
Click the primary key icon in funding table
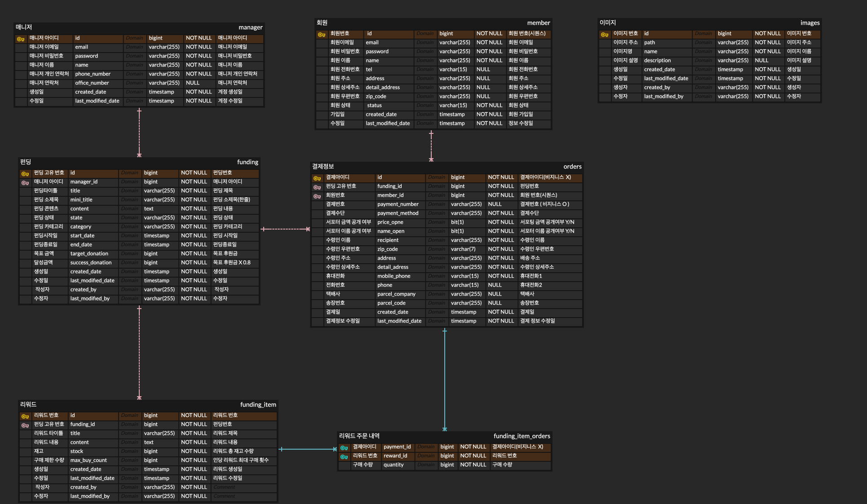click(25, 174)
